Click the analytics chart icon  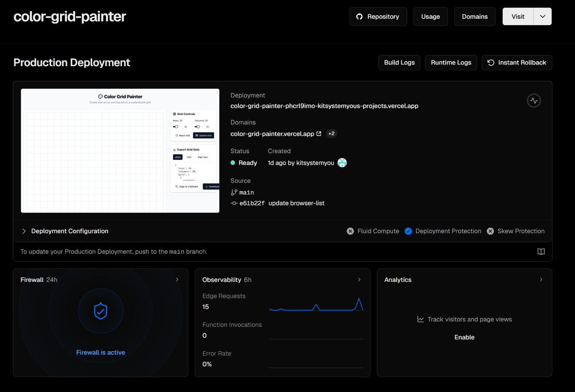click(421, 319)
